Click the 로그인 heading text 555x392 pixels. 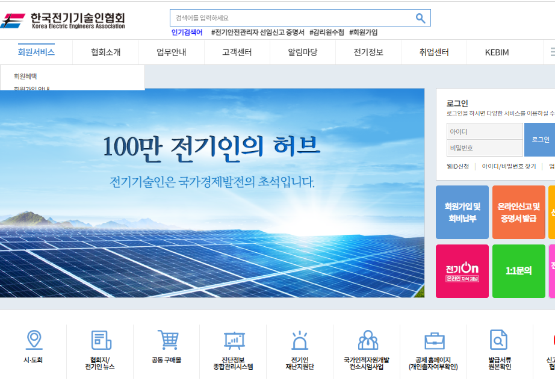coord(457,104)
